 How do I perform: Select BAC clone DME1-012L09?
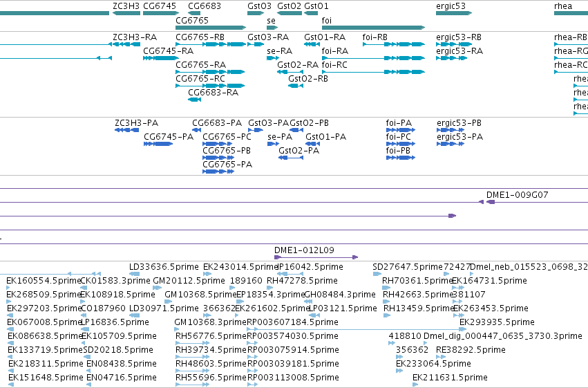tap(316, 257)
